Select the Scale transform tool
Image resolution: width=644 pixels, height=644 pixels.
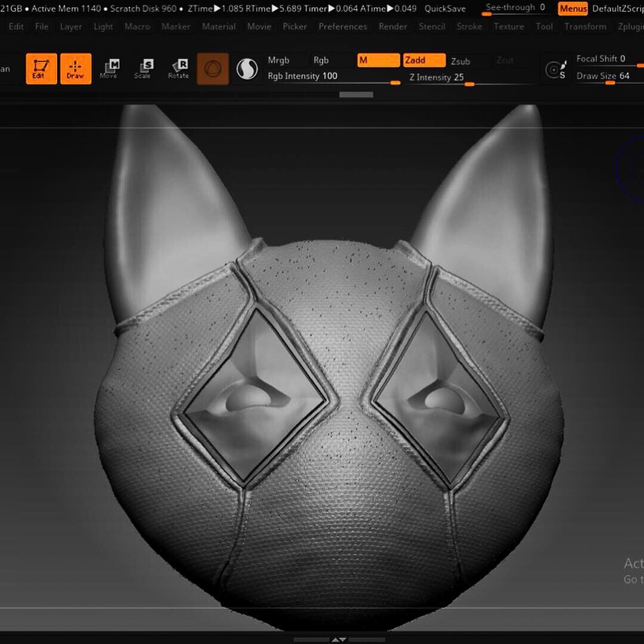pos(144,68)
